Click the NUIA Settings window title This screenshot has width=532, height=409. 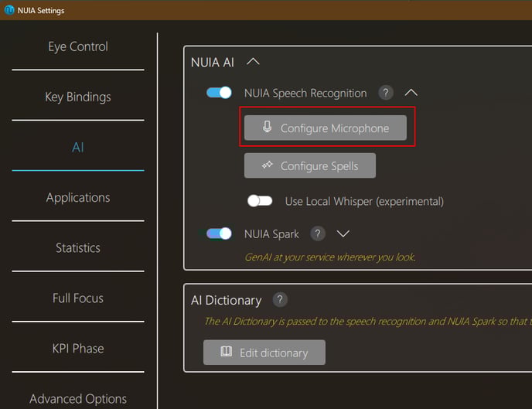[x=41, y=11]
